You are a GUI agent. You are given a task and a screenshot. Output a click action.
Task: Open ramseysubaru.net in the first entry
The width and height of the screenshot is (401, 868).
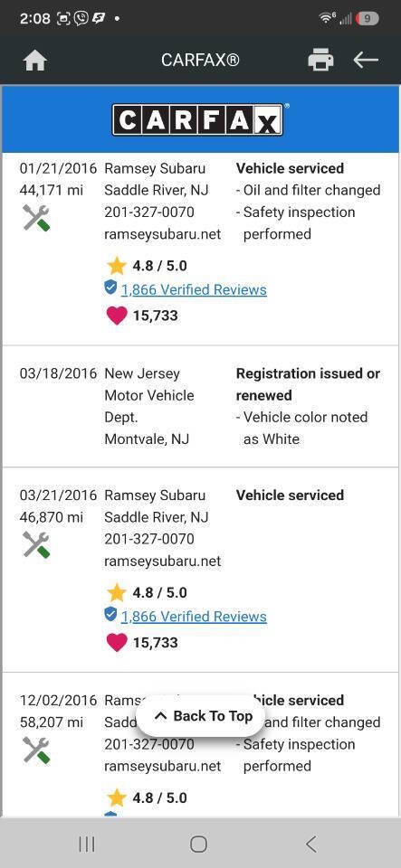(163, 234)
